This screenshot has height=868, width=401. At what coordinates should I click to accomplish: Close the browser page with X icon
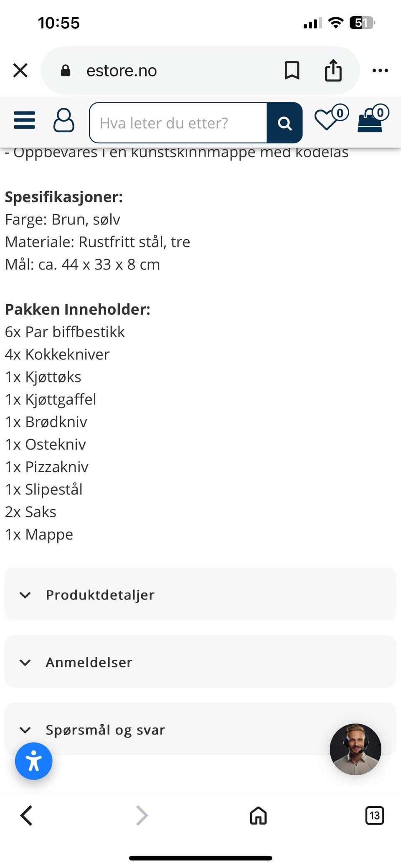(20, 70)
